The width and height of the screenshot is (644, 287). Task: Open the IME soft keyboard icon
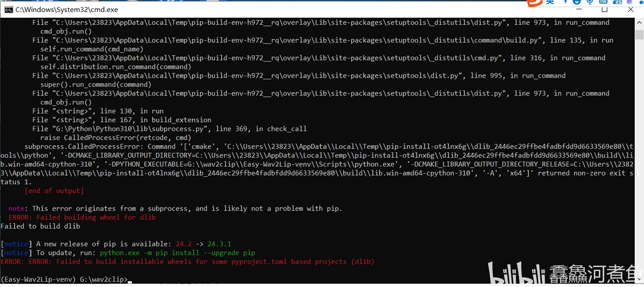604,3
